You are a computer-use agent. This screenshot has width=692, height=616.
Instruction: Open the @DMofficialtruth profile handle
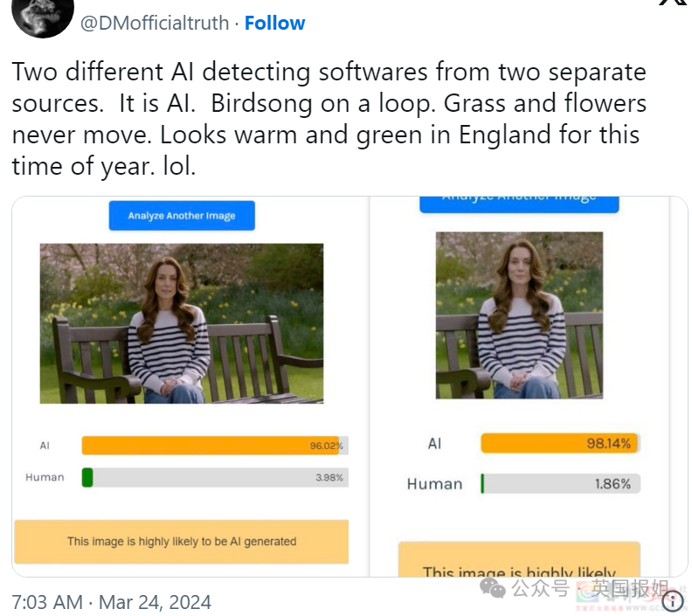tap(155, 23)
